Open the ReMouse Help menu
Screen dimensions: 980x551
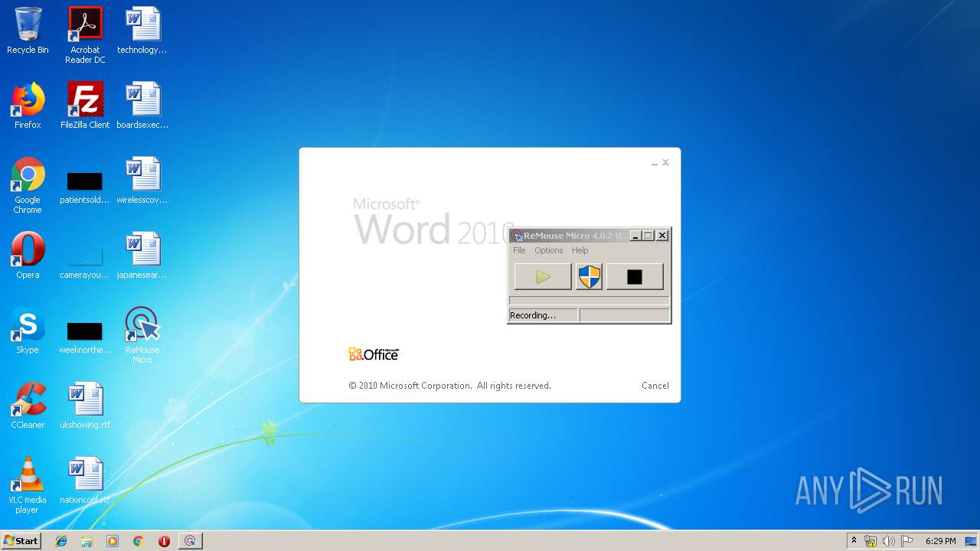580,250
